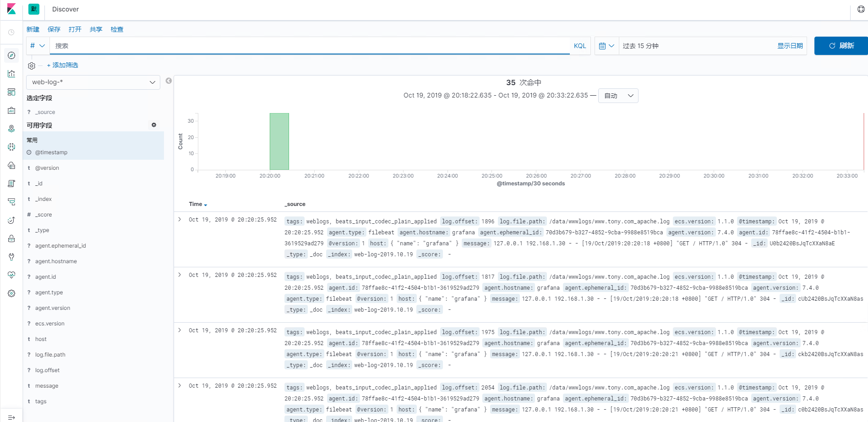Open field filter settings gear beside 可用字段
Viewport: 868px width, 422px height.
[154, 125]
